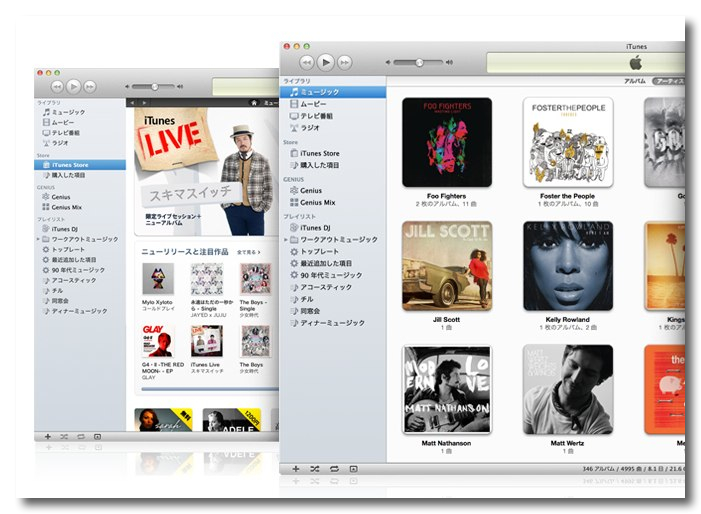Image resolution: width=701 pixels, height=514 pixels.
Task: Open iTunes LIVE スキマスイッチ banner
Action: tap(207, 172)
